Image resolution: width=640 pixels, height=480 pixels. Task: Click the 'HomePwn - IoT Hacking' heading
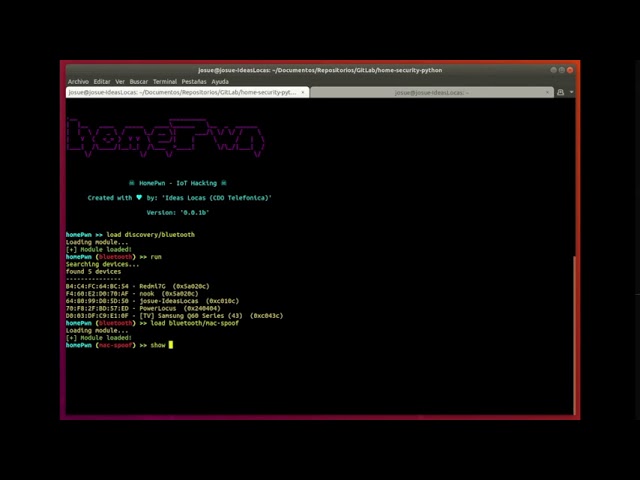point(178,183)
